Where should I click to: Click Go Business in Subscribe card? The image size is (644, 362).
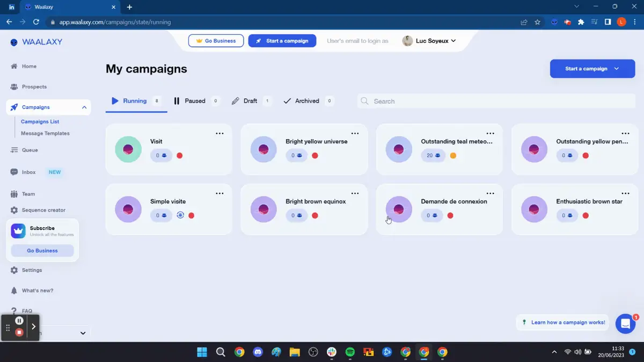(x=42, y=251)
